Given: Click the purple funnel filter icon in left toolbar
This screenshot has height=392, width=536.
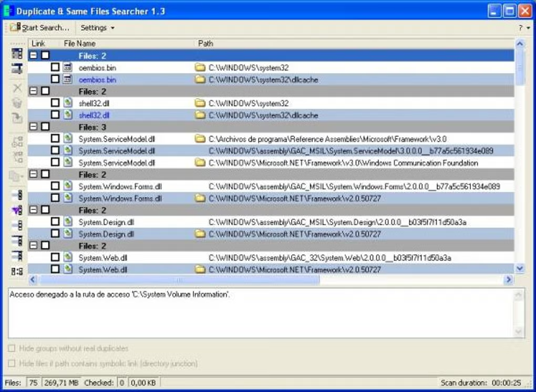Looking at the screenshot, I should [17, 210].
